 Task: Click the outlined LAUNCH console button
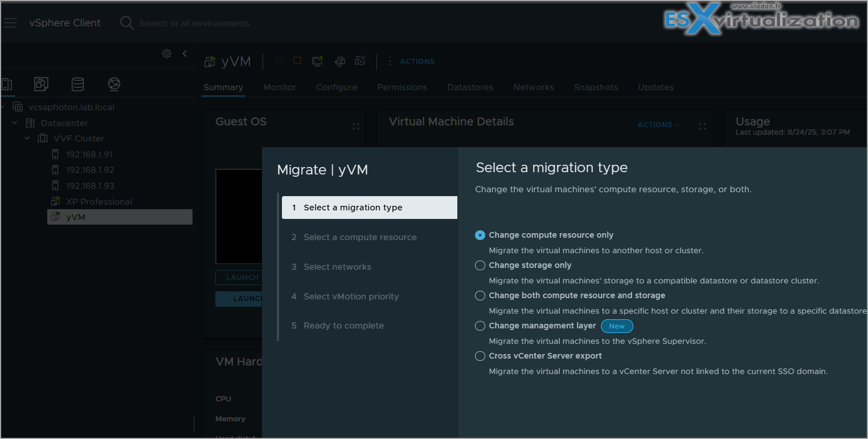(x=239, y=278)
